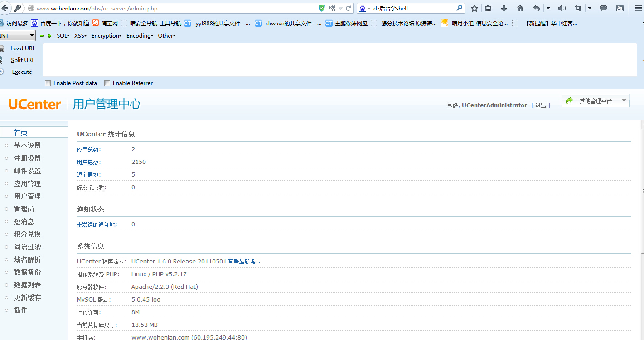Open 短消息 in the sidebar

[24, 221]
